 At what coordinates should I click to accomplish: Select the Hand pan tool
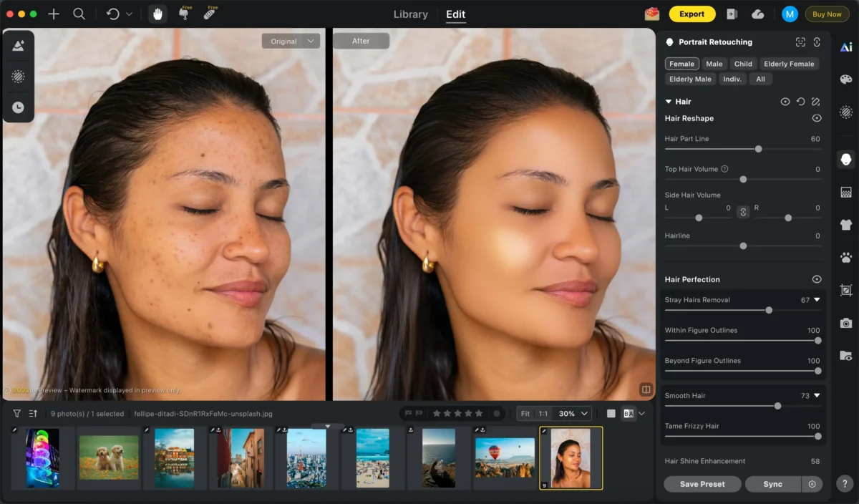[x=158, y=14]
